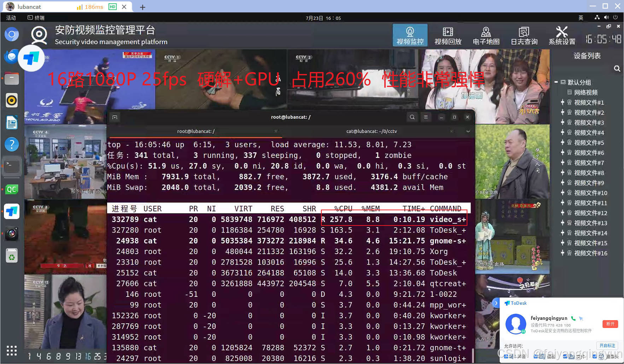Open the 日志查询 log query icon

pyautogui.click(x=524, y=35)
